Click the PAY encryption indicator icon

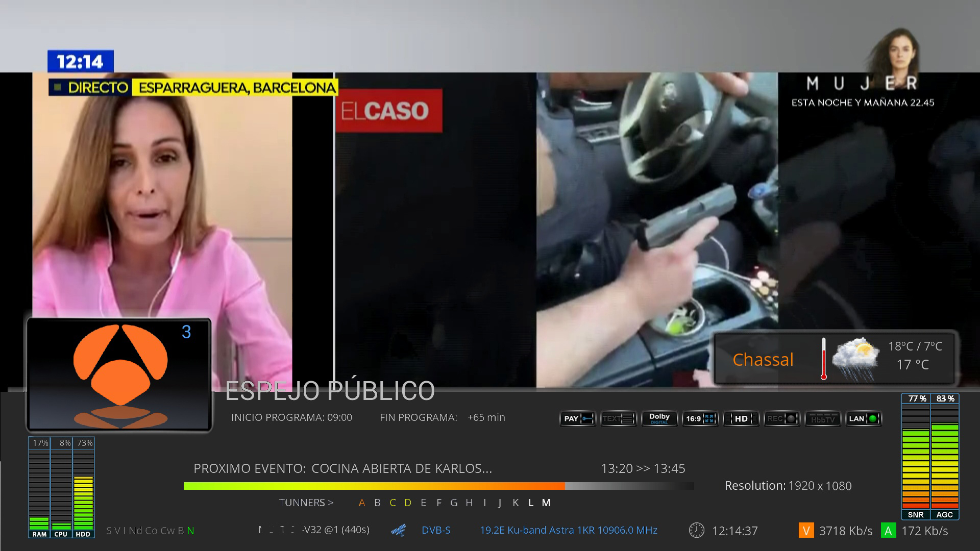click(577, 419)
